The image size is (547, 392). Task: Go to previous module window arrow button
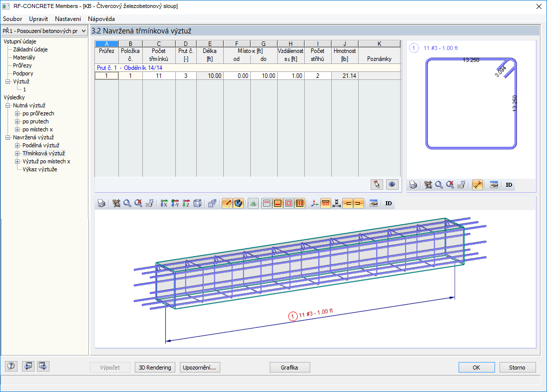28,366
